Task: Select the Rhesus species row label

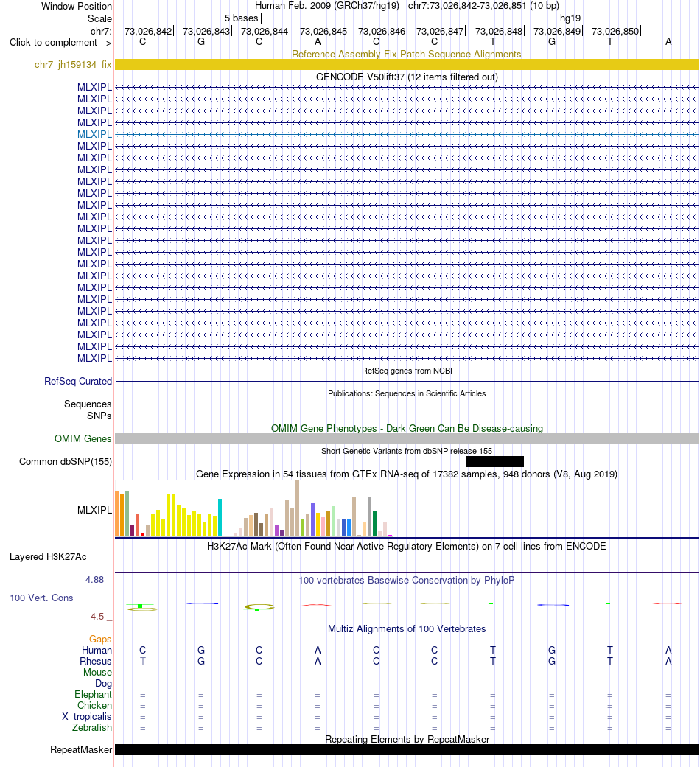Action: click(96, 662)
